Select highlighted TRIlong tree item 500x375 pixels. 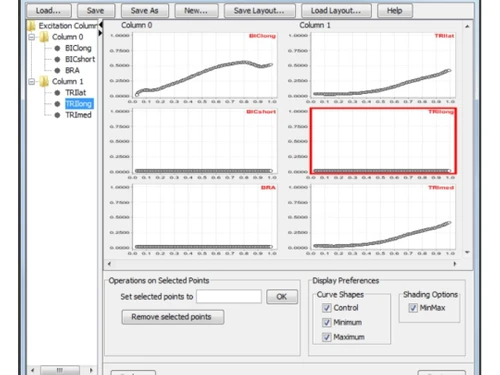pos(79,104)
